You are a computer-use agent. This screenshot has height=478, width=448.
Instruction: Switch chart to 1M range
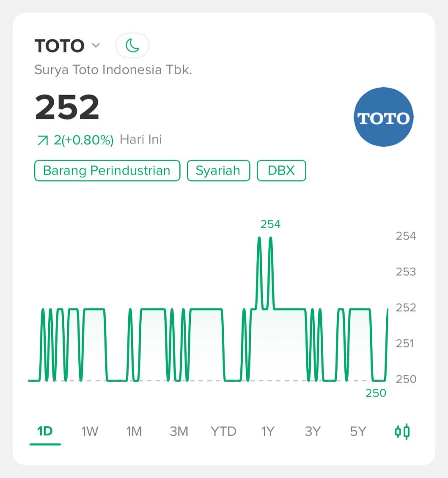click(134, 432)
